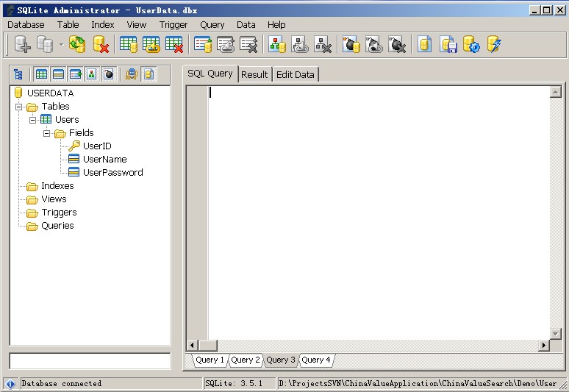The height and width of the screenshot is (392, 569).
Task: Click the edit table icon
Action: coord(151,45)
